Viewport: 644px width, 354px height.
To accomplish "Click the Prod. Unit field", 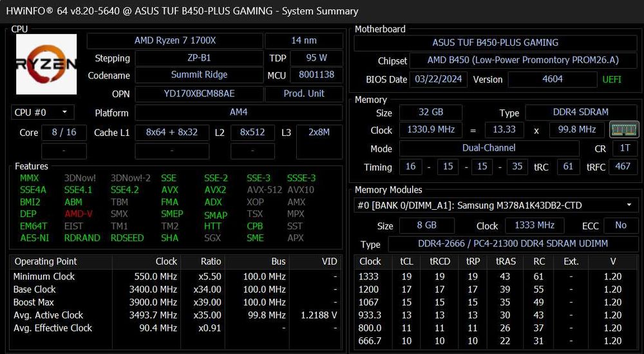I will tap(304, 93).
